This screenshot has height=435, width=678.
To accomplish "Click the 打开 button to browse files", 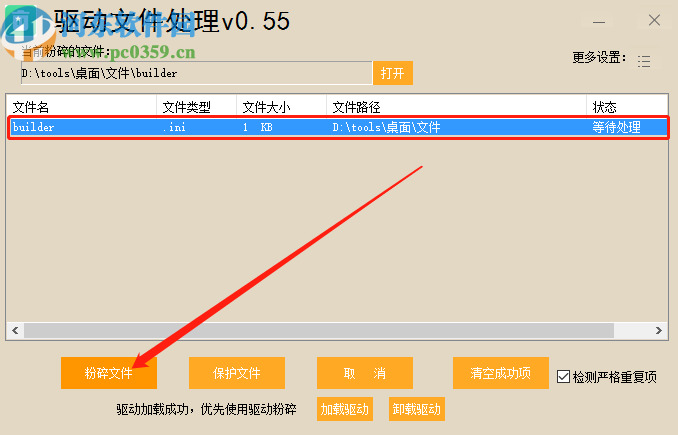I will click(x=393, y=73).
